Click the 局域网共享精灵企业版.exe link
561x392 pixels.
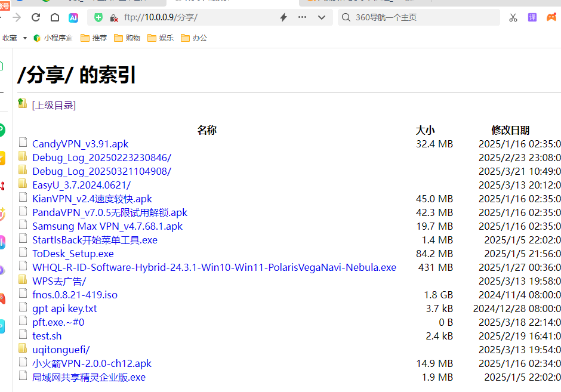[89, 377]
